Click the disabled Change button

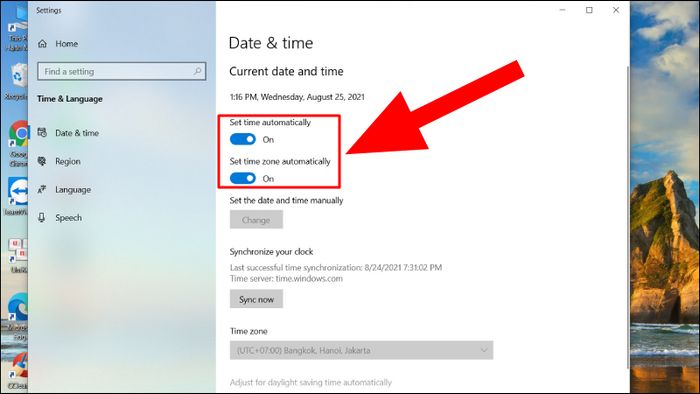pyautogui.click(x=256, y=220)
